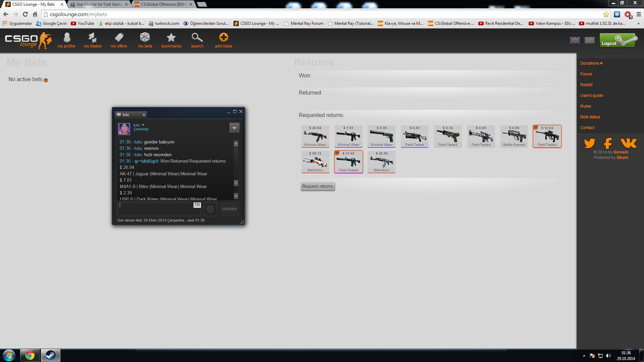Open the Rules link
Screen dimensions: 644x362
586,106
